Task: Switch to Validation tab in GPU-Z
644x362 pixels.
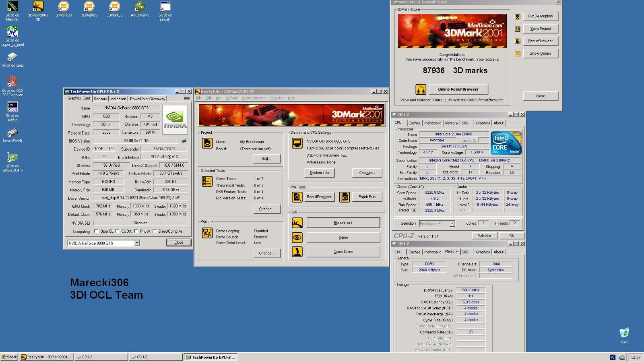Action: pyautogui.click(x=118, y=99)
